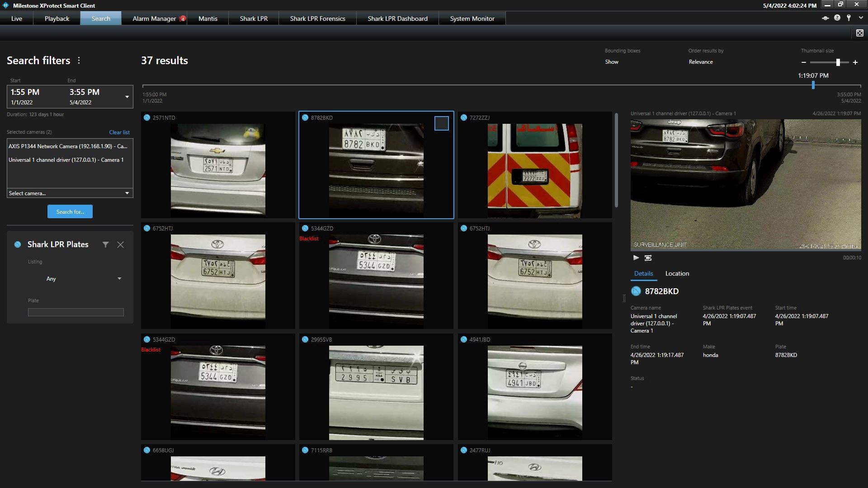
Task: Select the Details tab
Action: pos(643,273)
